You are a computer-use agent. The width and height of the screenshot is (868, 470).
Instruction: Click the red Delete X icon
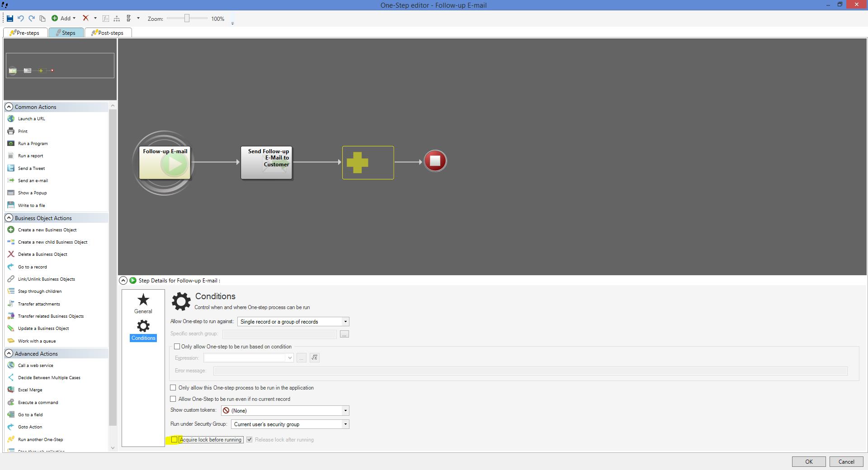click(85, 19)
